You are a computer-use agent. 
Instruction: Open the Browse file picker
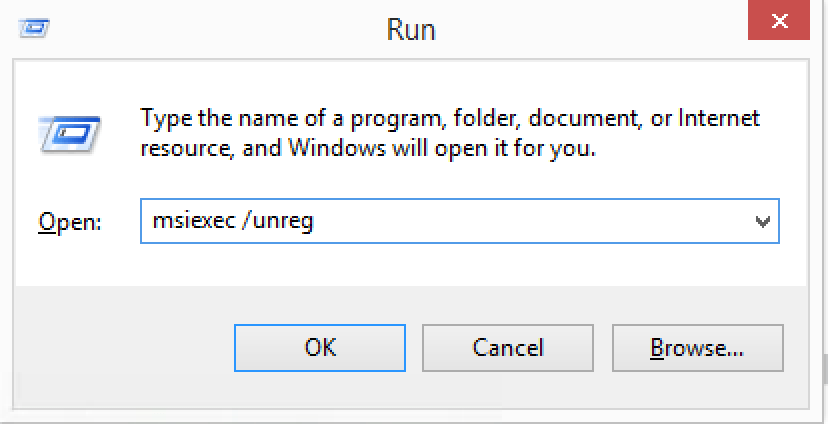(x=697, y=348)
